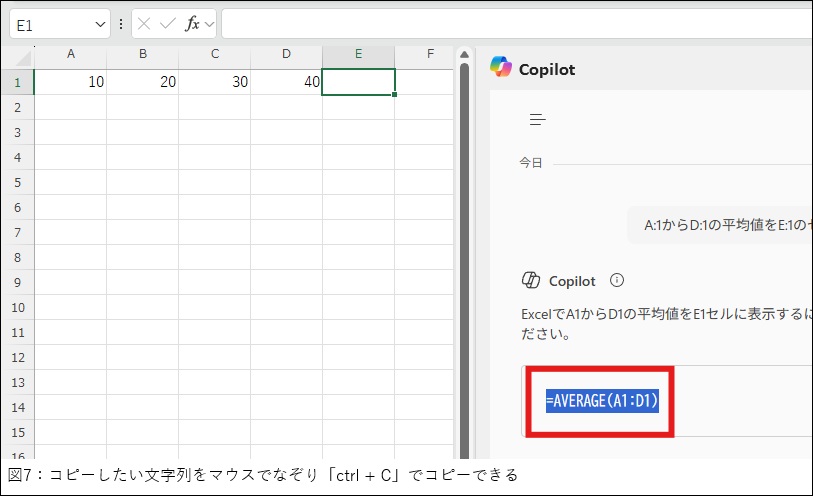Screen dimensions: 813x497
Task: Select cell A1 containing 10
Action: [70, 82]
